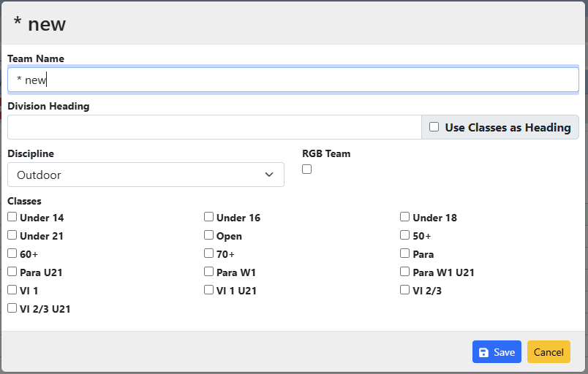The width and height of the screenshot is (588, 374).
Task: Tick the VI 1 U21 checkbox
Action: [x=209, y=290]
